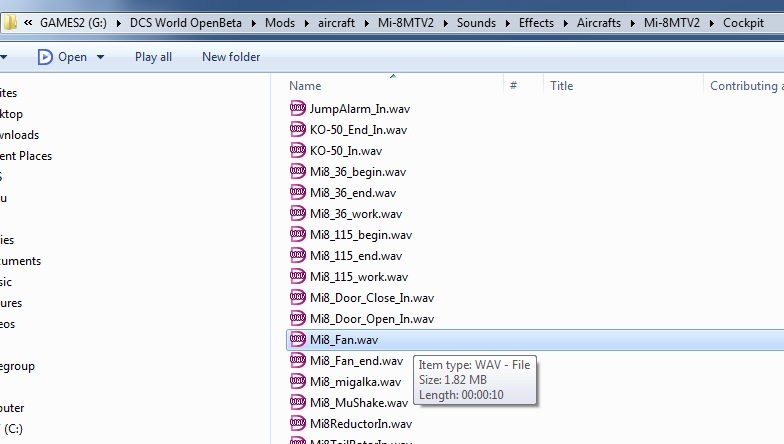Select Recent Places in navigation pane
This screenshot has height=444, width=784.
(x=26, y=156)
